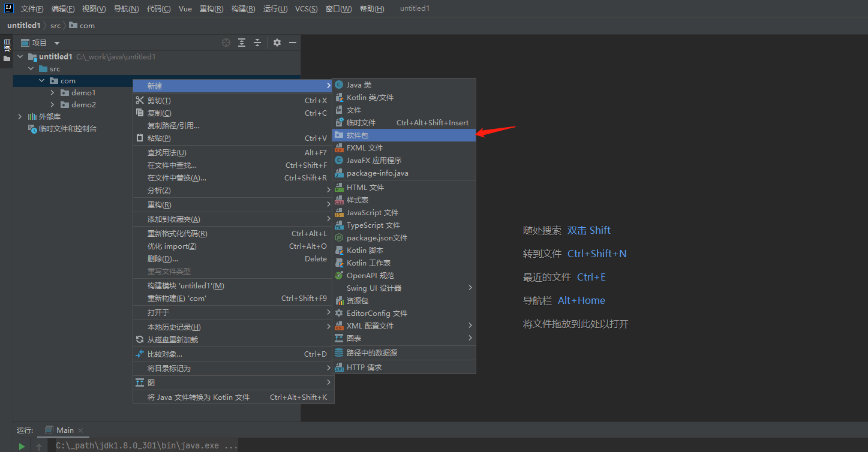Choose 粘贴(P) in context menu

(233, 138)
